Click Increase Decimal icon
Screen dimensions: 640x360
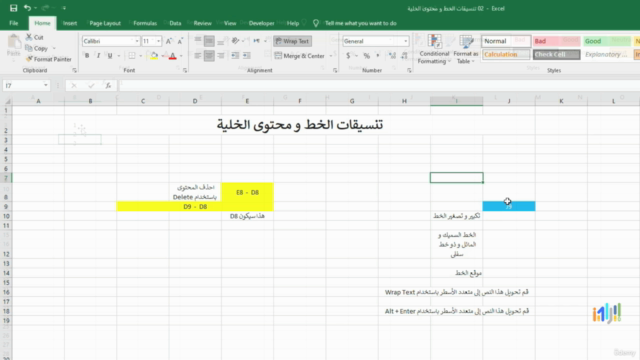(x=392, y=56)
